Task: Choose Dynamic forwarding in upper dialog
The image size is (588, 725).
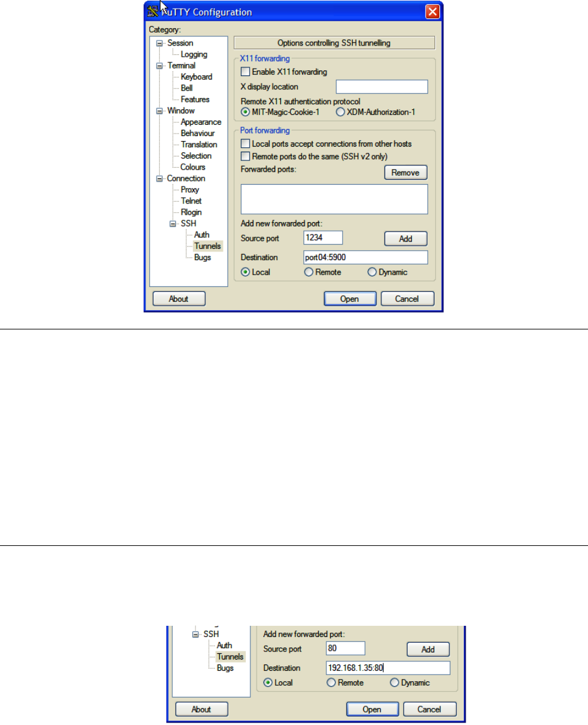Action: 372,272
